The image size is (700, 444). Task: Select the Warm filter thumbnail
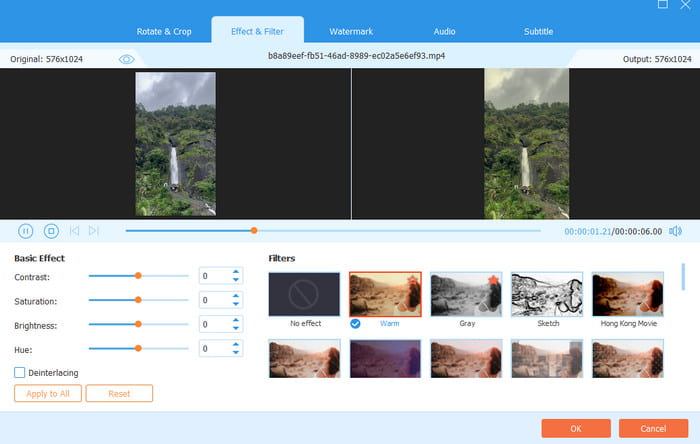tap(385, 294)
